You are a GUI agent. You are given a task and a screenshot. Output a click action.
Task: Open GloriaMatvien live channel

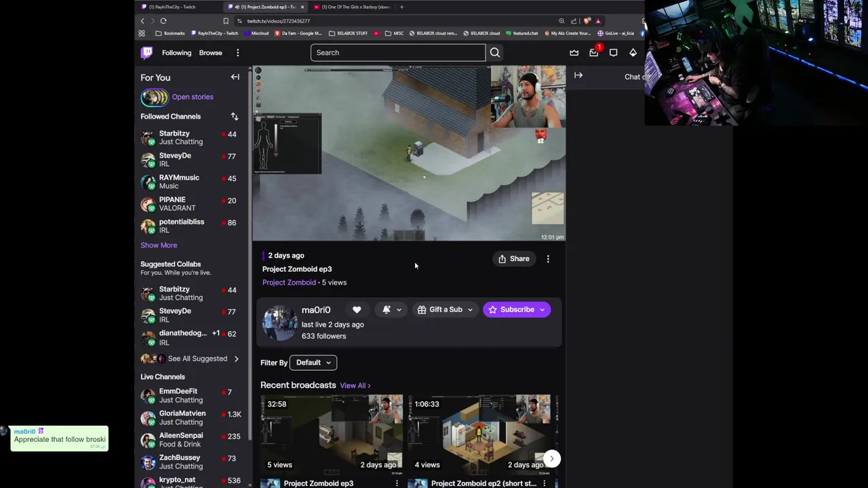pyautogui.click(x=191, y=418)
